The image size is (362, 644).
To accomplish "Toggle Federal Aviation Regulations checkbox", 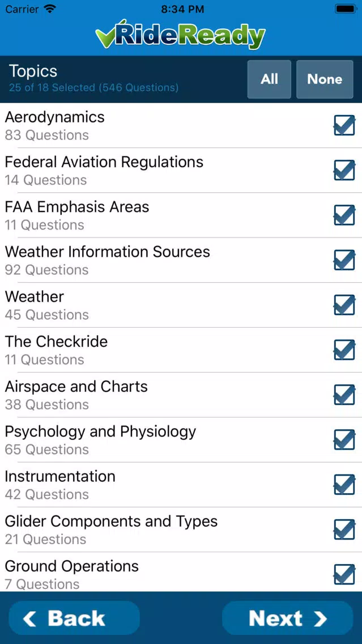I will [344, 170].
